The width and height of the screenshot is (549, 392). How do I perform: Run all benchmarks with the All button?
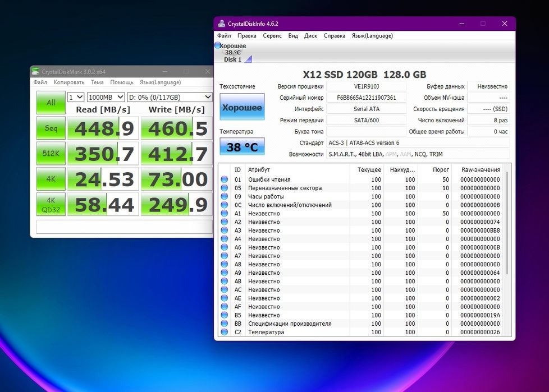[51, 103]
